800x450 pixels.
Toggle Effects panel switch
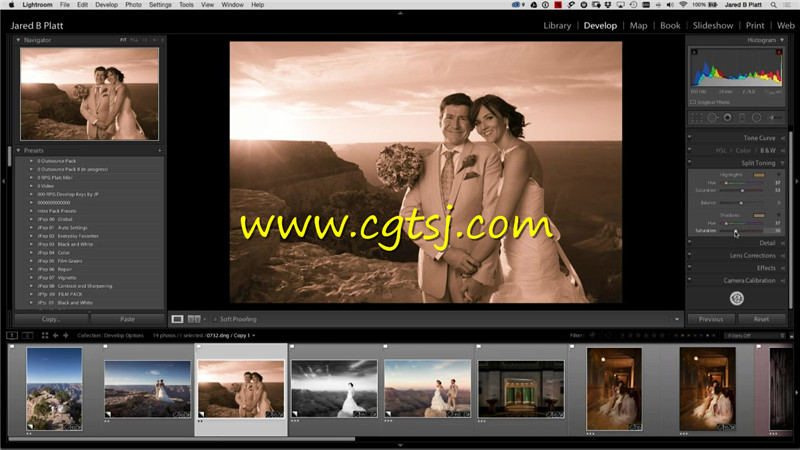[690, 268]
